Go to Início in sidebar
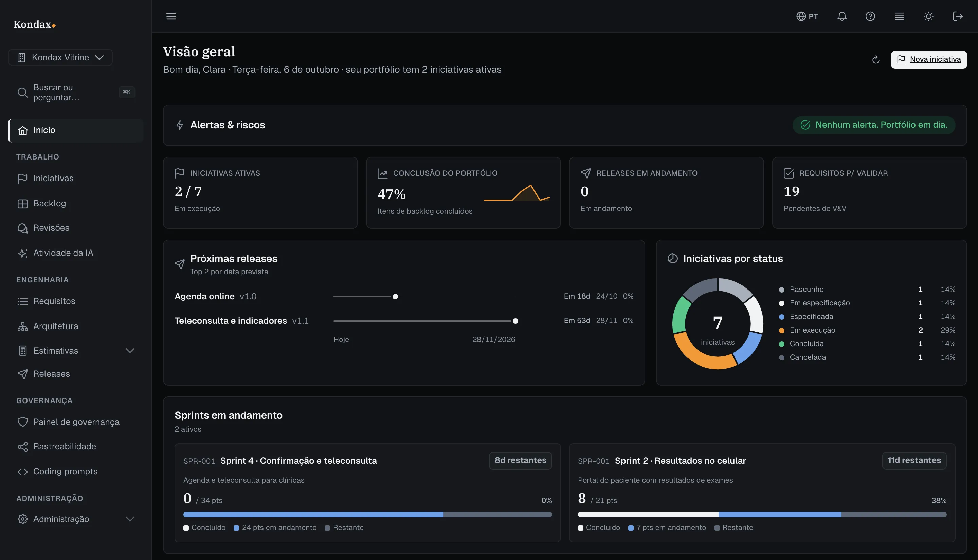This screenshot has width=978, height=560. (76, 130)
